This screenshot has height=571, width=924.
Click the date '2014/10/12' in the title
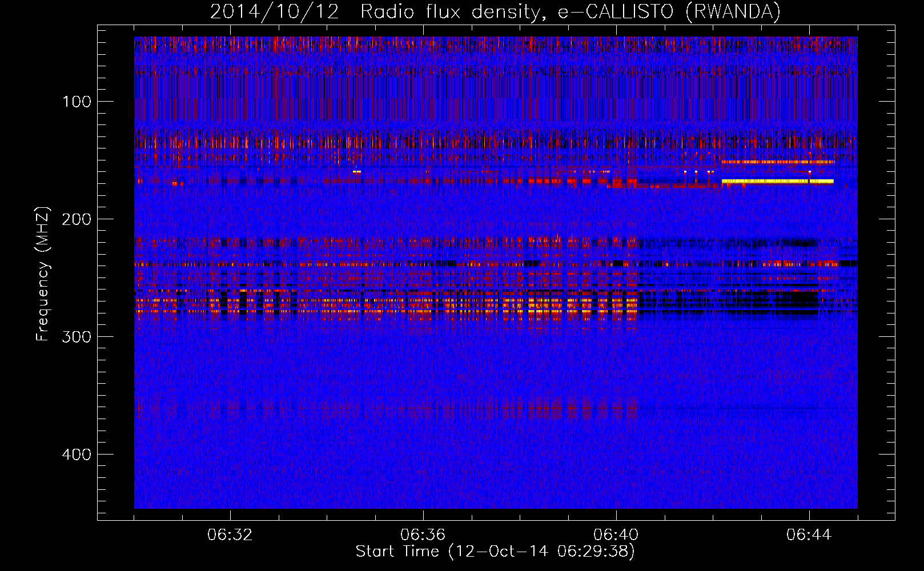(275, 12)
